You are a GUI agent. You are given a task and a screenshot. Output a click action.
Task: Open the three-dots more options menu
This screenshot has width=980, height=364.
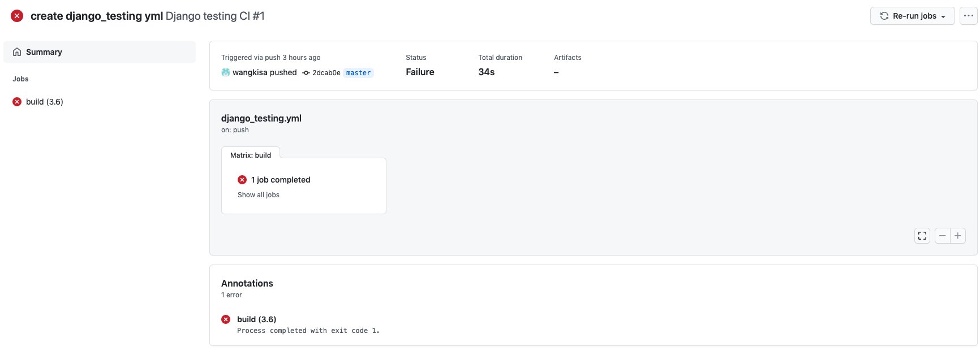tap(969, 16)
